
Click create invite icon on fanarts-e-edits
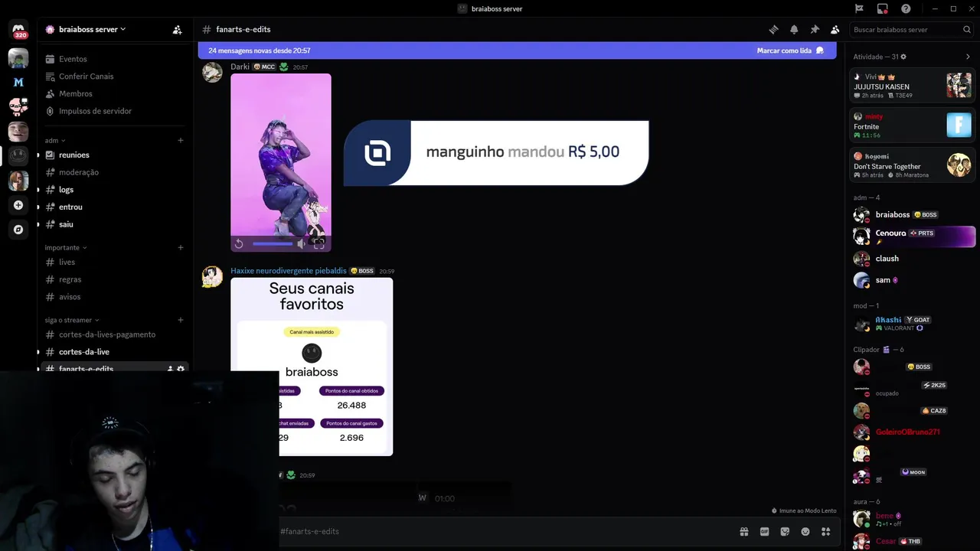click(170, 369)
